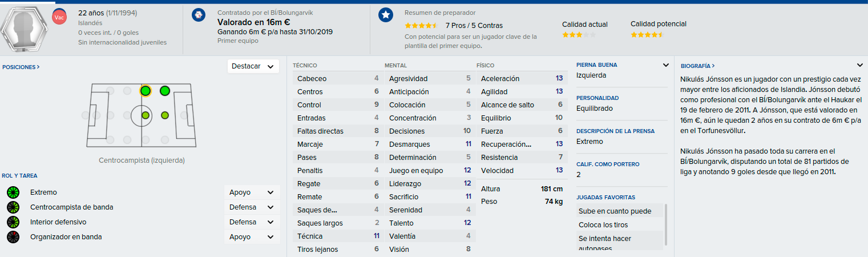Click the Interior defensivo role icon
The image size is (868, 257).
pos(14,222)
